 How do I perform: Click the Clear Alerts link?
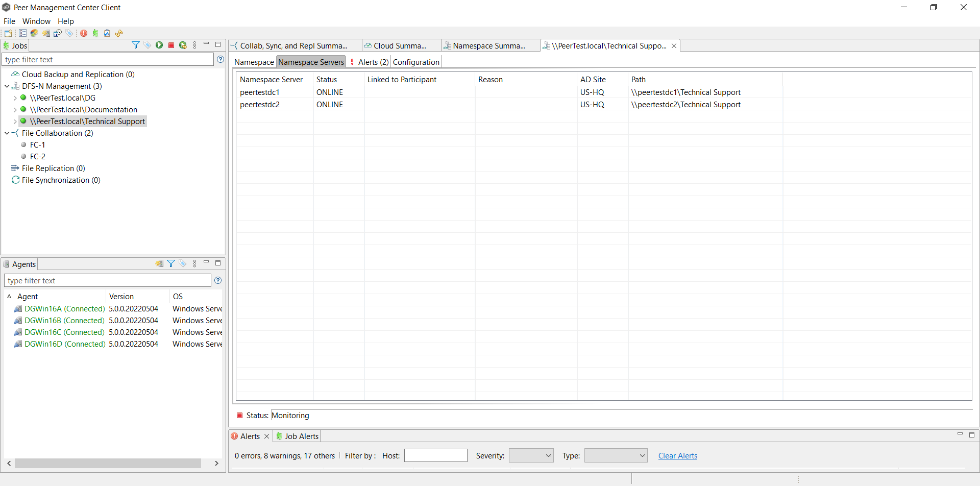(x=678, y=455)
